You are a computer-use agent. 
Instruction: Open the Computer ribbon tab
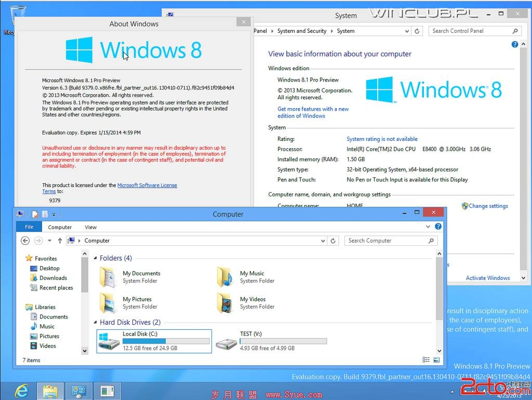pos(60,227)
